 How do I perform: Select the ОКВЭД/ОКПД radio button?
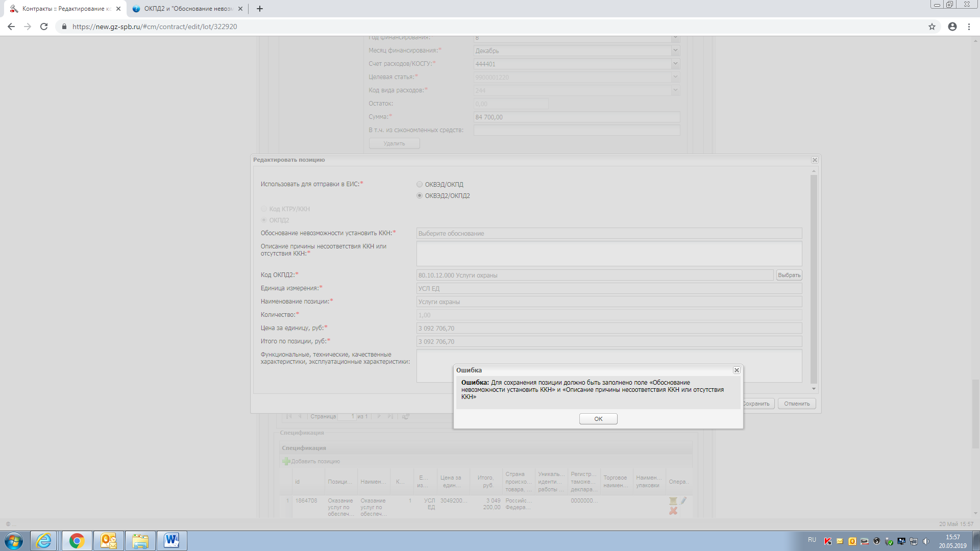click(420, 185)
